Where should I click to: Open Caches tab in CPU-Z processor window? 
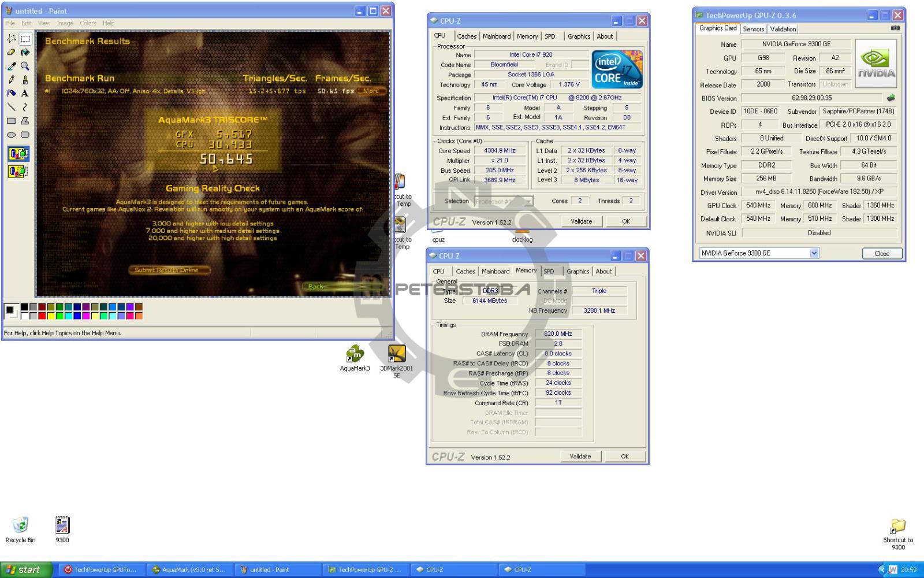click(467, 36)
